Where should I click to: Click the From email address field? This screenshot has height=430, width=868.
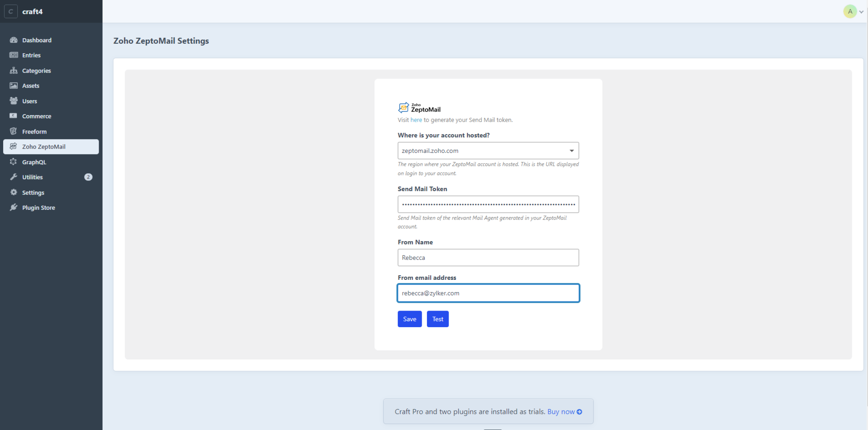point(488,293)
